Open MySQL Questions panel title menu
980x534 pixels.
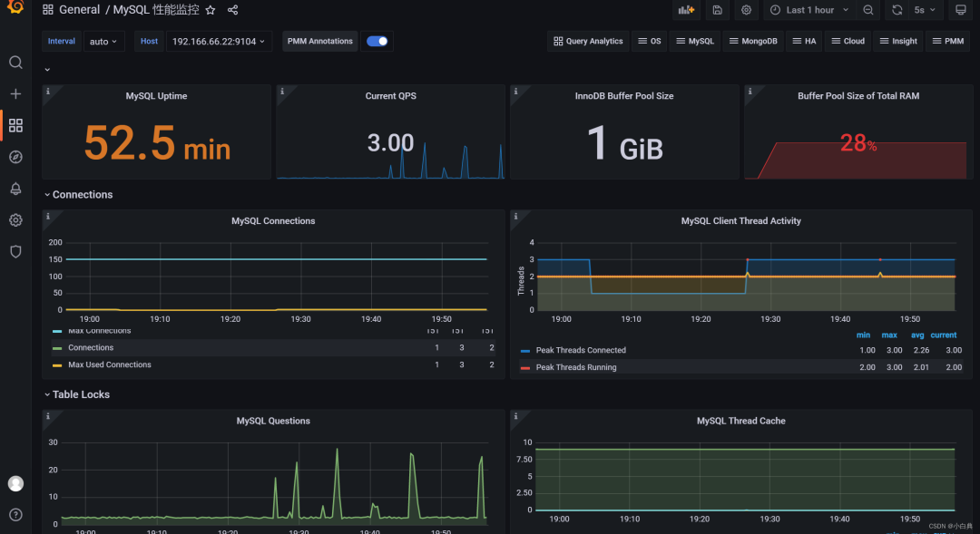(x=273, y=421)
